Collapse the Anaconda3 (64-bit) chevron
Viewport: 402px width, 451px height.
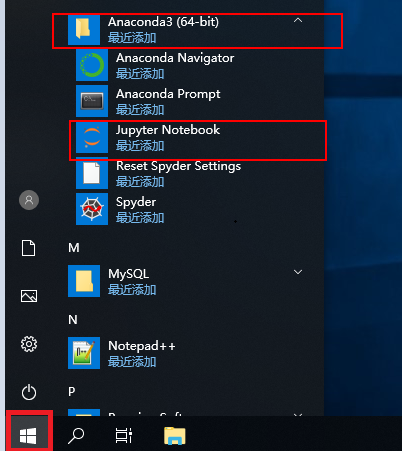[298, 21]
